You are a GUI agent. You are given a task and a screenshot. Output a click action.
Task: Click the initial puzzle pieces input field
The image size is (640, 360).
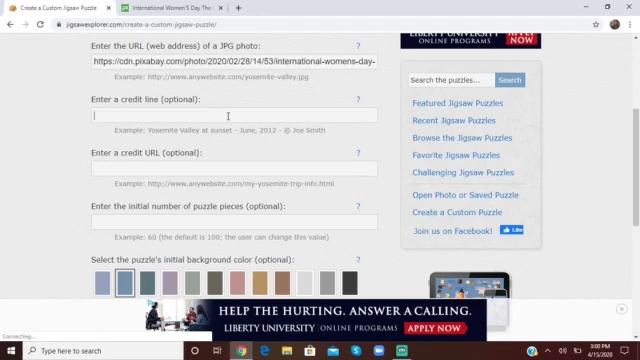[x=234, y=222]
